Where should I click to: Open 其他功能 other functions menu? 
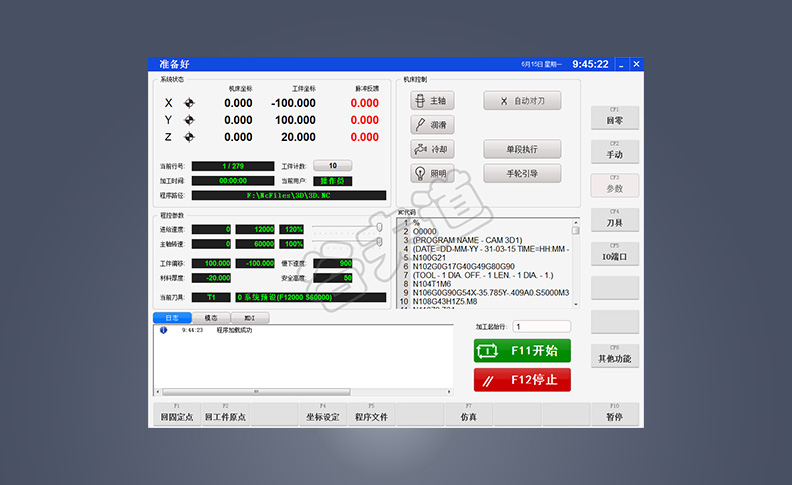point(614,357)
